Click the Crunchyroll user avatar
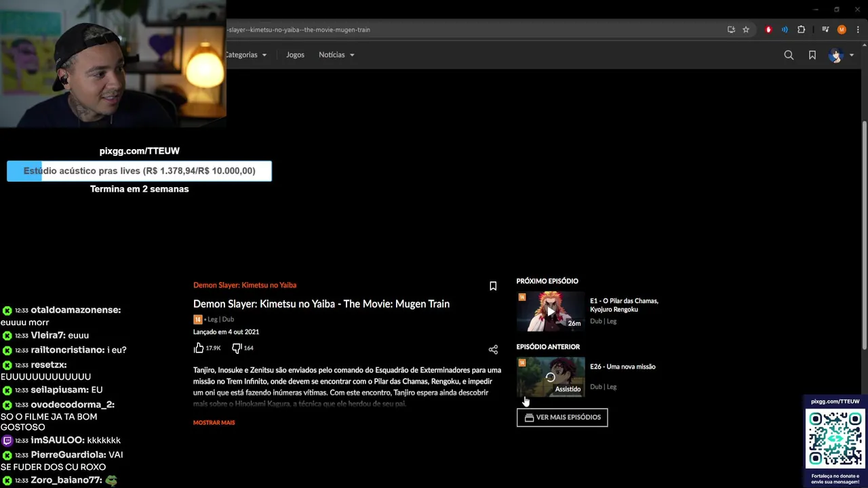Viewport: 868px width, 488px height. [835, 55]
